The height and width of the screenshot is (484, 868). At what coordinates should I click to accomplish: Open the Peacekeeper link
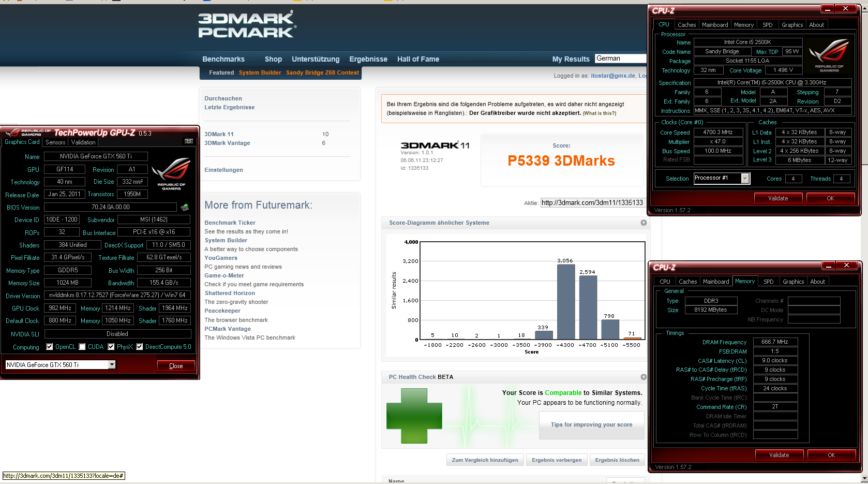pyautogui.click(x=222, y=311)
